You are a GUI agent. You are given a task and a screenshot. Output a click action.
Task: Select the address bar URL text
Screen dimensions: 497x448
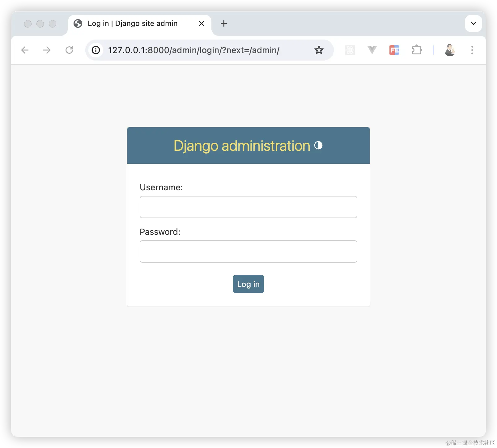pos(194,50)
